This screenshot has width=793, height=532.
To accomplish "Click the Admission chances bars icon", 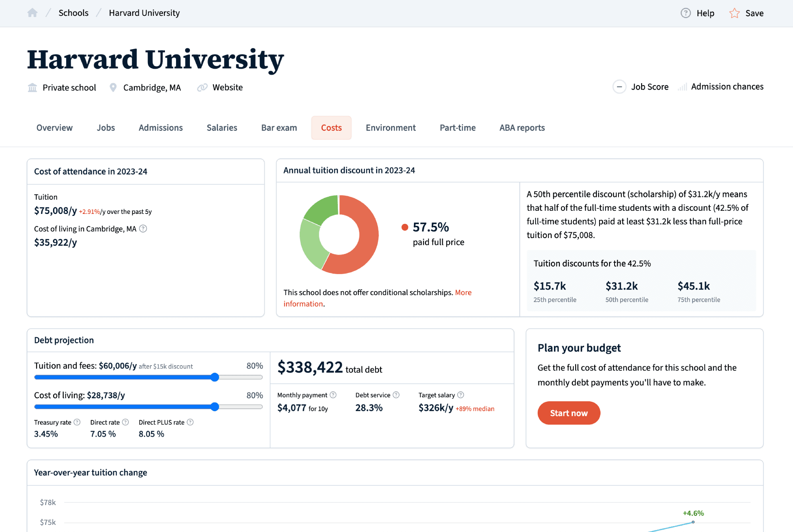I will (x=682, y=87).
